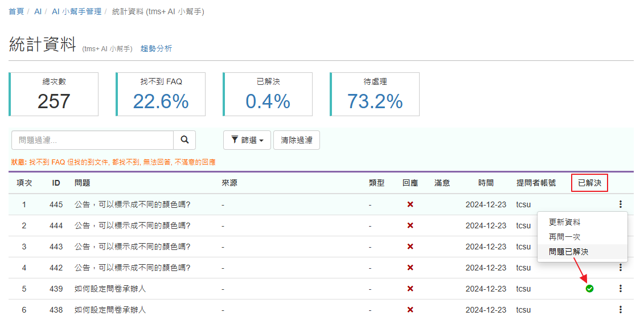Open AI 小幫手管理 breadcrumb link
The image size is (644, 320).
(76, 11)
